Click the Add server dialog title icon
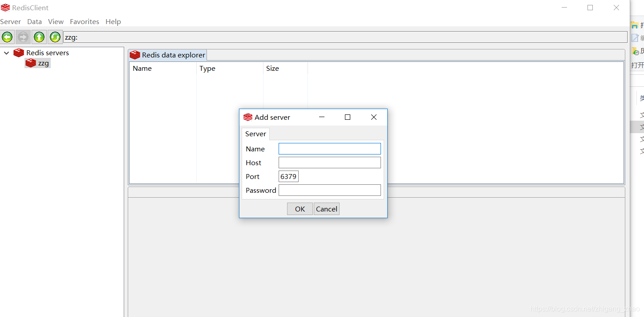The width and height of the screenshot is (644, 317). [x=248, y=117]
